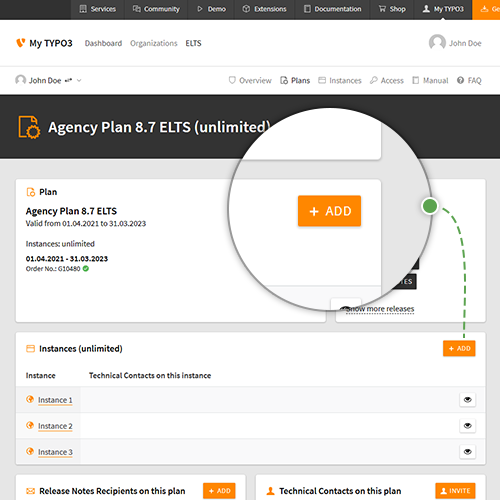Toggle the eye icon for Instance 3
Screen dimensions: 500x500
468,452
